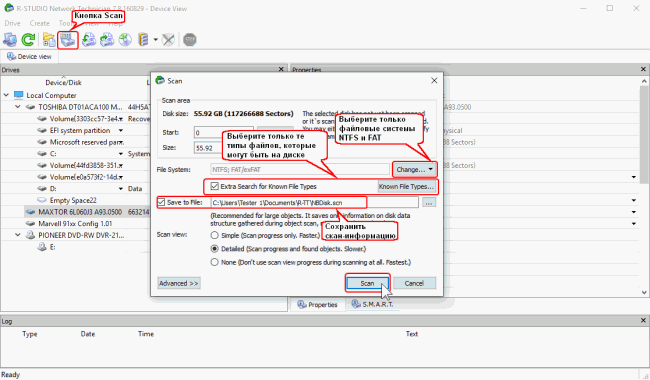Open the dropdown arrow beside EFI system partition

(121, 130)
